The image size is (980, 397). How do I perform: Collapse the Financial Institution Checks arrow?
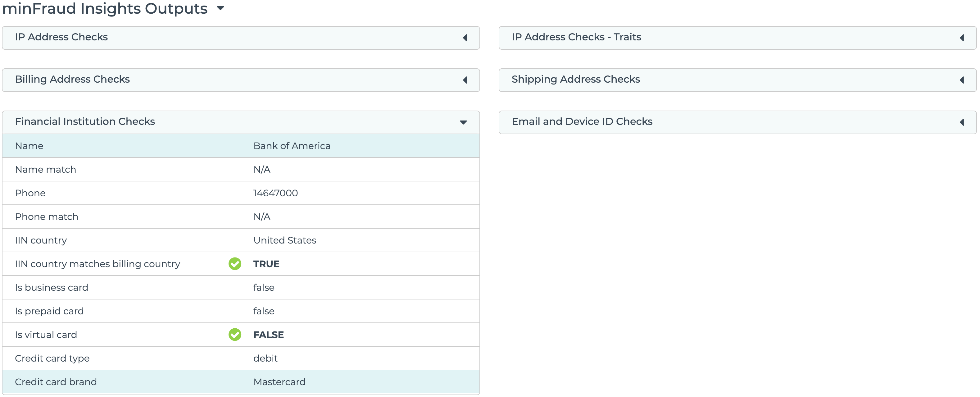coord(463,122)
